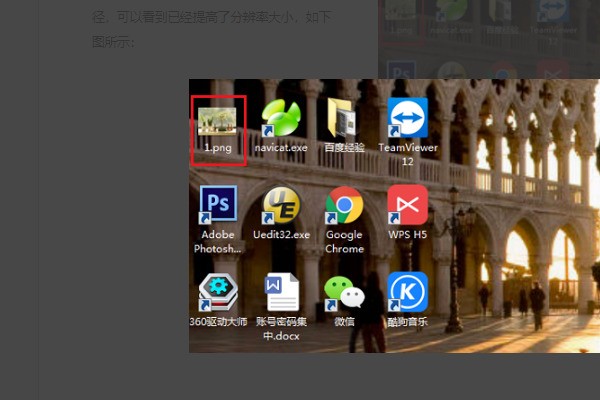This screenshot has height=400, width=600.
Task: Open the 账号密码集中.docx document icon
Action: click(281, 292)
